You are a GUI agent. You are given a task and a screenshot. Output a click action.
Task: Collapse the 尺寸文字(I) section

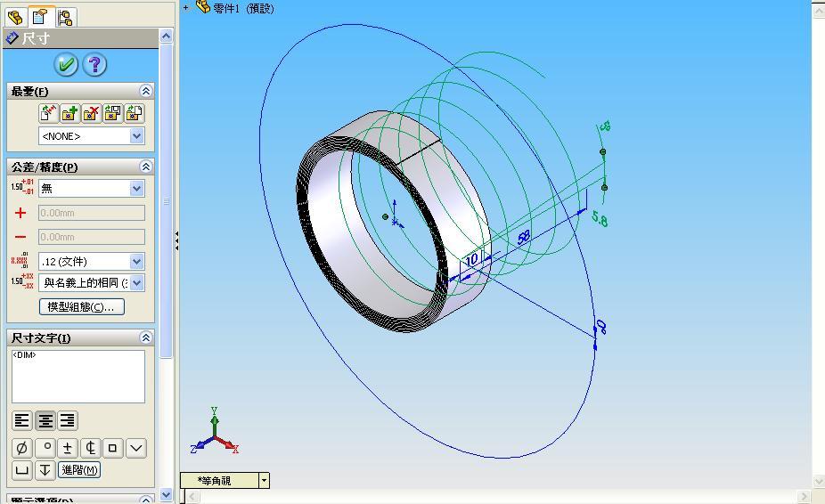(146, 337)
